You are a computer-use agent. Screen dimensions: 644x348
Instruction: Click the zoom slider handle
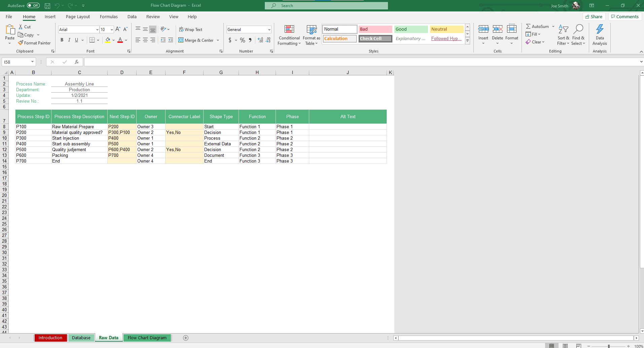click(609, 346)
